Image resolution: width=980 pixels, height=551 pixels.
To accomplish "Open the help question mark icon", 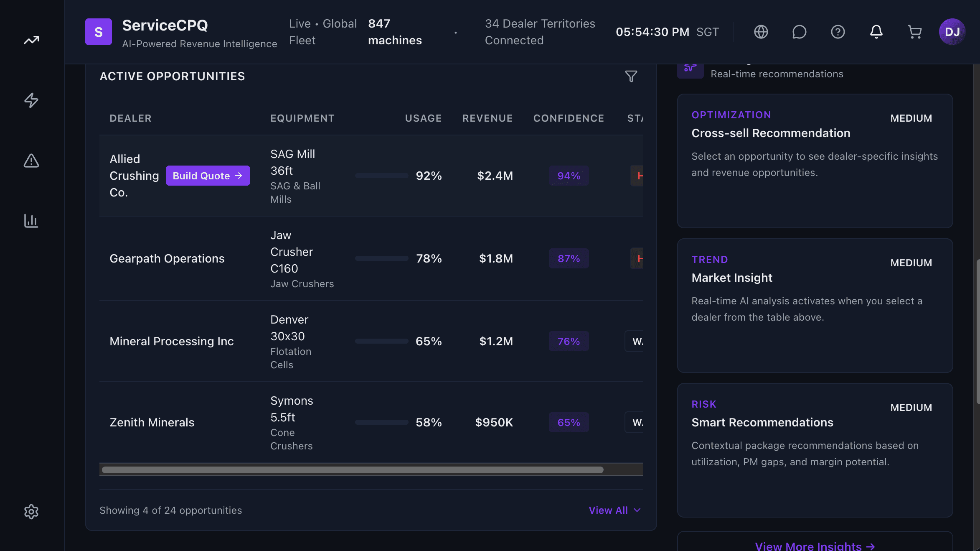I will point(838,32).
